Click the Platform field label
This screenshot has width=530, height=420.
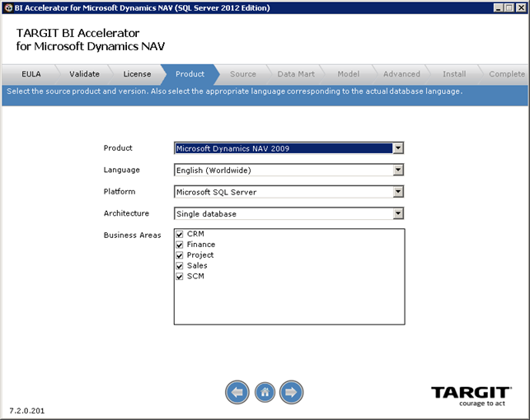click(120, 191)
